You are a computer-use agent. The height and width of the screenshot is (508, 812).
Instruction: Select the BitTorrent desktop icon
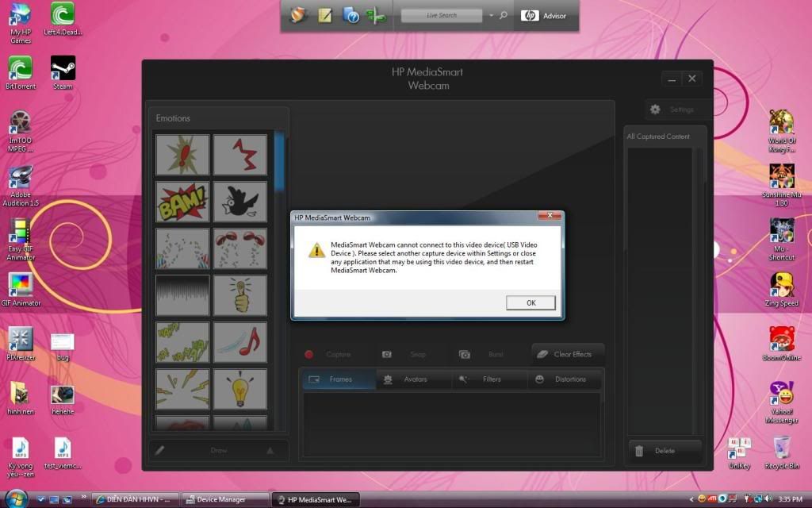tap(20, 72)
